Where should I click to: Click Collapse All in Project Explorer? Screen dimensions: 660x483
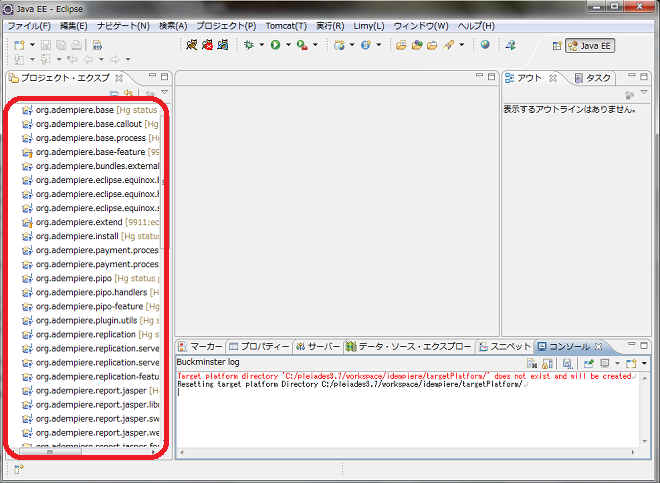(114, 93)
